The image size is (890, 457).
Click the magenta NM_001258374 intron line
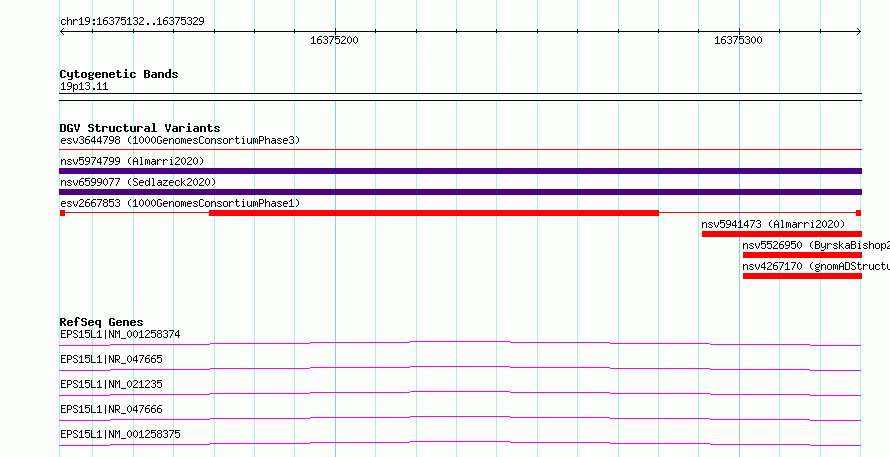460,343
